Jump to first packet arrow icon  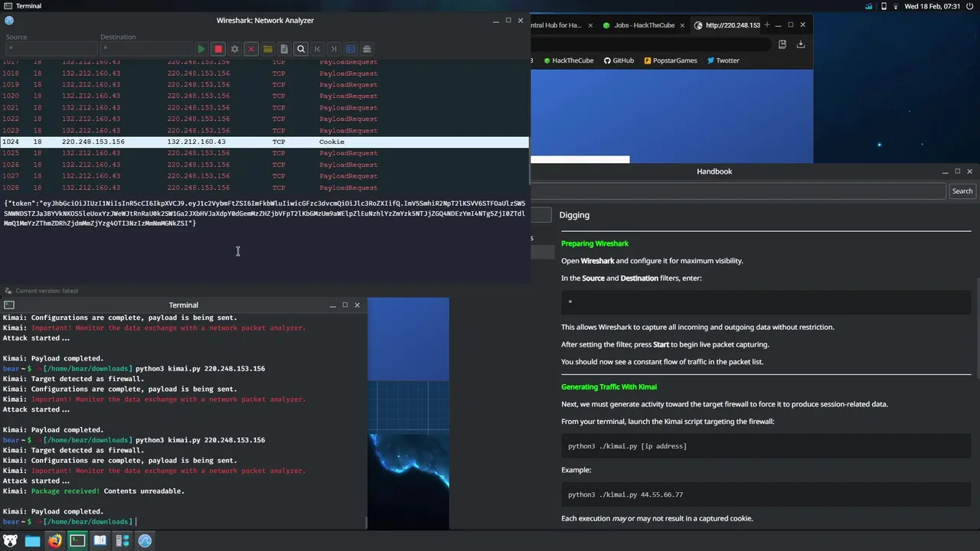coord(317,49)
